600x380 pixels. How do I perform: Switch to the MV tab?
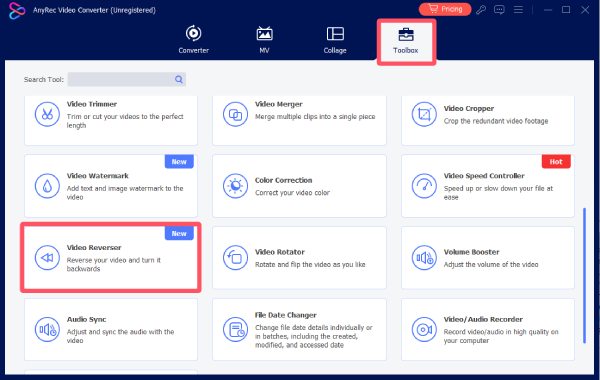point(264,39)
